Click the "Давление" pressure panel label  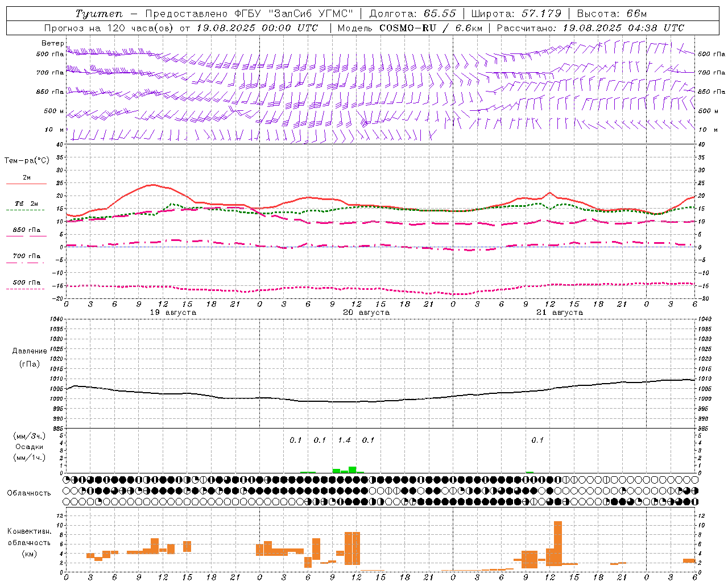(30, 351)
